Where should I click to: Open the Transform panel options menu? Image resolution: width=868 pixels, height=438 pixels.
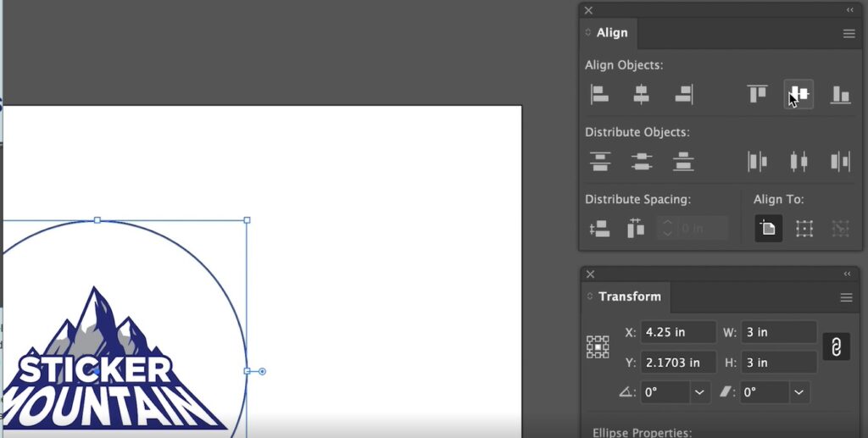[847, 298]
